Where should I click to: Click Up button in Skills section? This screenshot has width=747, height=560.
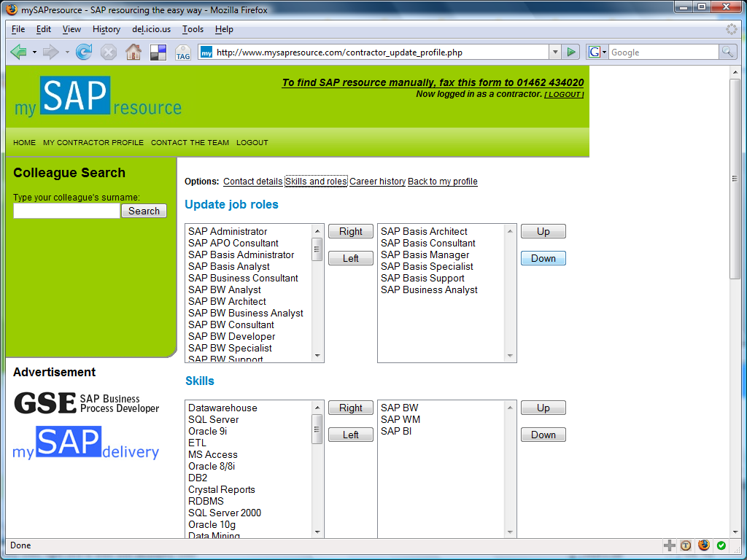pyautogui.click(x=543, y=408)
